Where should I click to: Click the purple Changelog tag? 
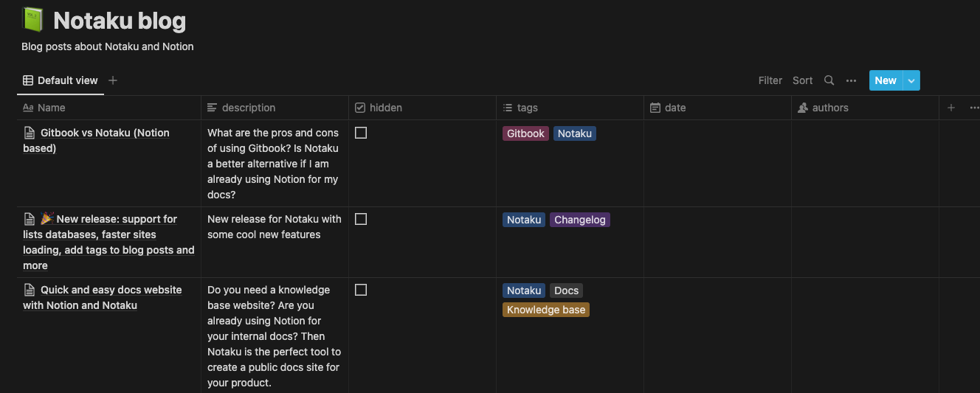(x=580, y=220)
